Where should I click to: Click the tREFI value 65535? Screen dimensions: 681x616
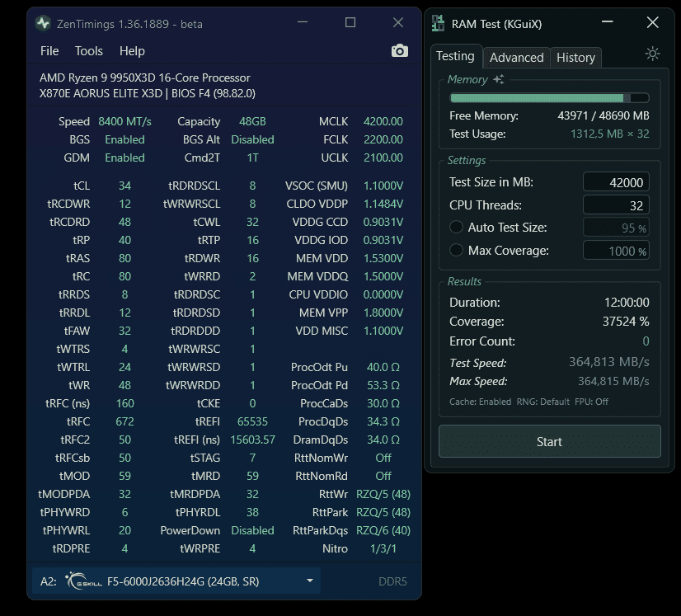click(x=252, y=422)
